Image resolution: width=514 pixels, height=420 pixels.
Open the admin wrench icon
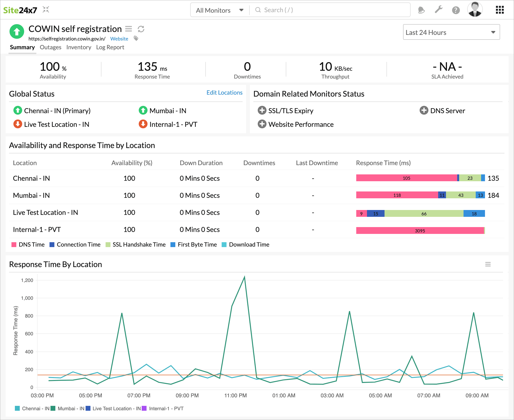click(438, 10)
